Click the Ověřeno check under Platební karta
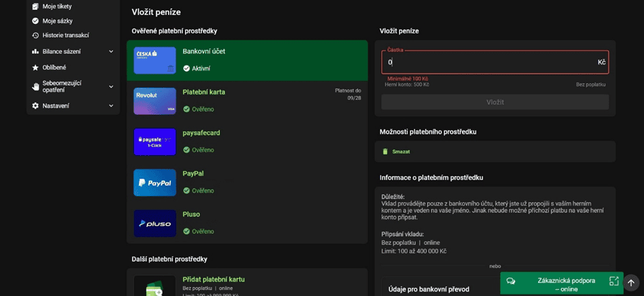This screenshot has width=644, height=296. [x=187, y=109]
